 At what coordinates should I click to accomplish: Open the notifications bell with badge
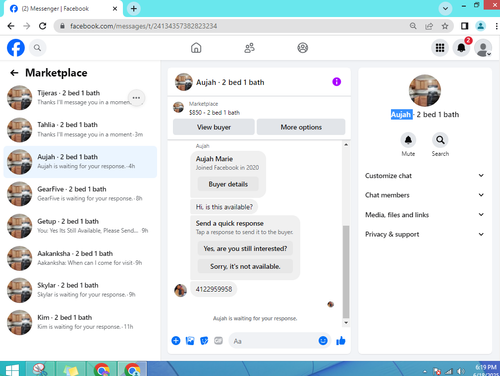[x=462, y=48]
